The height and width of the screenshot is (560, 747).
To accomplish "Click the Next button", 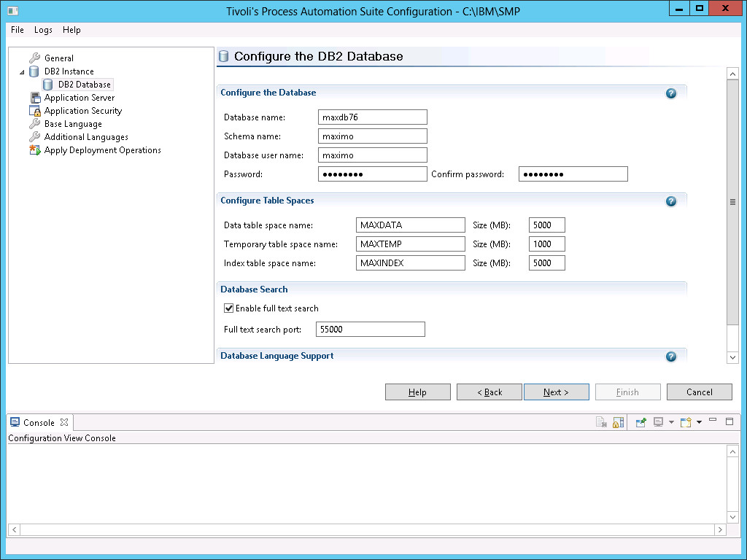I will [x=556, y=392].
